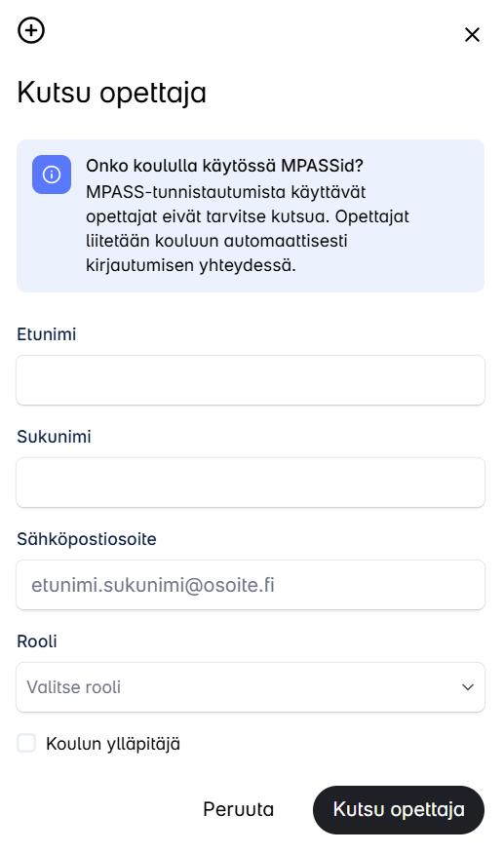Click the 'Onko koululla käytössä MPASSid?' banner title
The width and height of the screenshot is (504, 853).
point(224,166)
